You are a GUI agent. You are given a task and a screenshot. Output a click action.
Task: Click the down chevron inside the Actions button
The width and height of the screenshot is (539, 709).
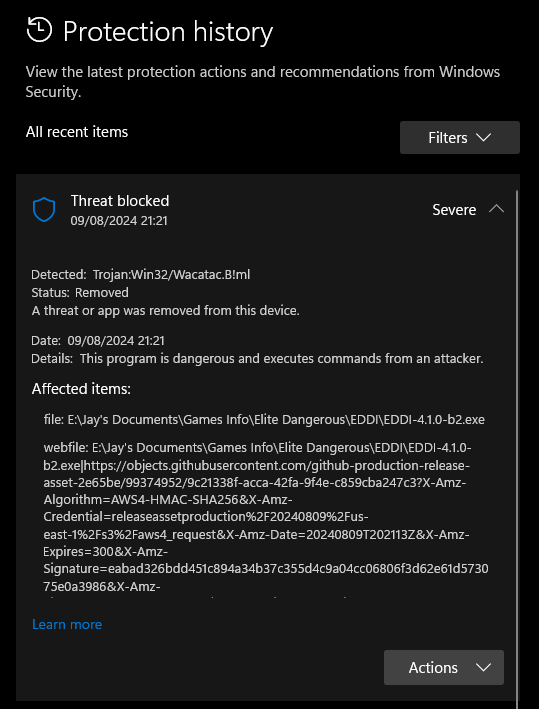483,668
